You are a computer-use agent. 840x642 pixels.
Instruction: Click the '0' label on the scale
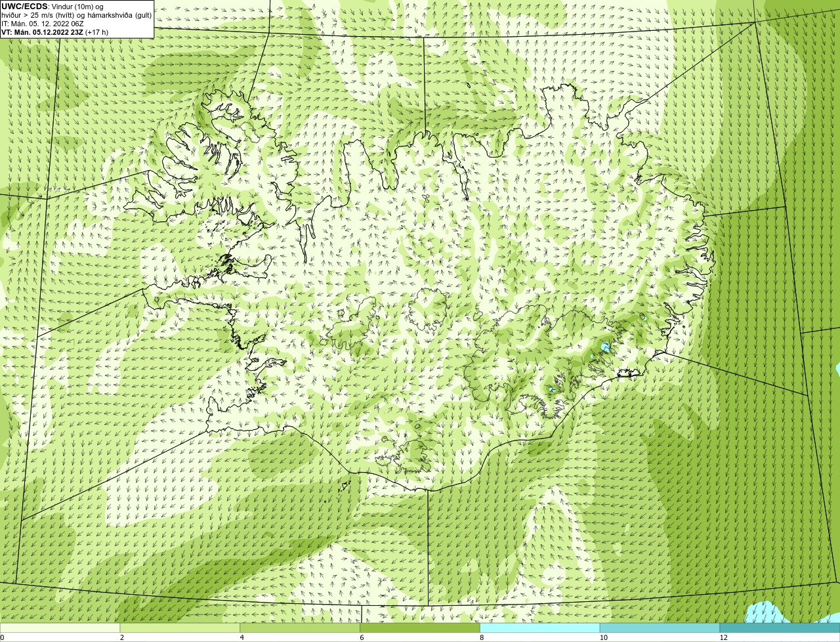click(x=2, y=637)
